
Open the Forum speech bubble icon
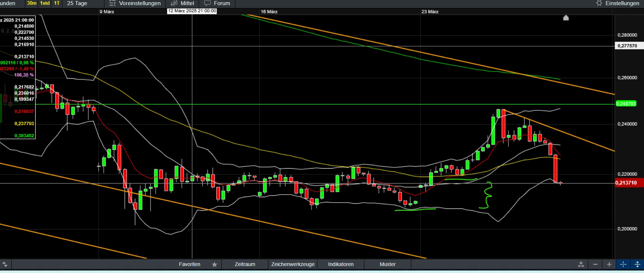pyautogui.click(x=207, y=3)
